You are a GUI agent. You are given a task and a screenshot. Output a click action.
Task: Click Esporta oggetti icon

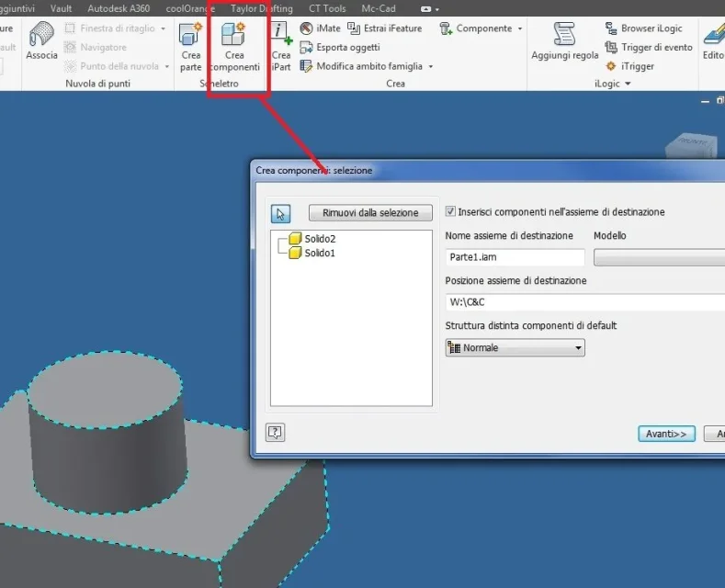[x=306, y=47]
